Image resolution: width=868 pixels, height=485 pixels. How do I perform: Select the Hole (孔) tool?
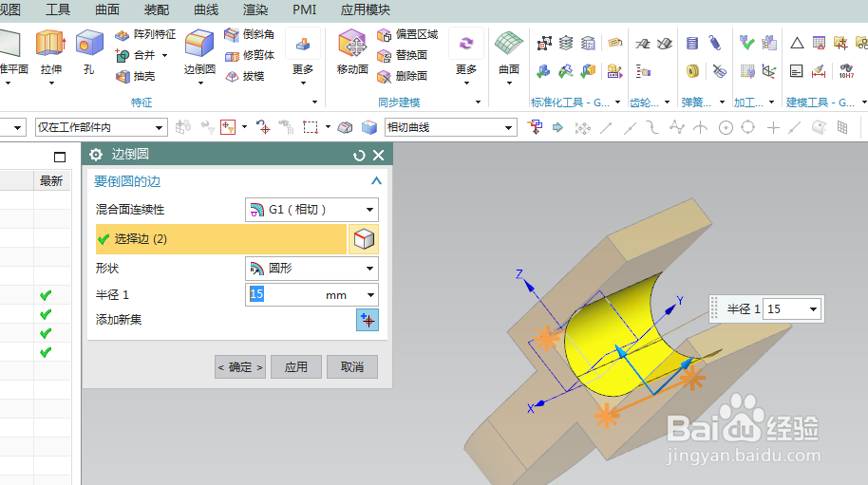(88, 52)
